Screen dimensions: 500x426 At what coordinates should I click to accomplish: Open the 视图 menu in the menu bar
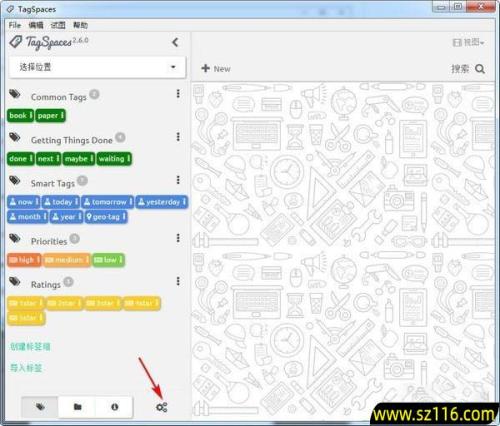pos(58,25)
